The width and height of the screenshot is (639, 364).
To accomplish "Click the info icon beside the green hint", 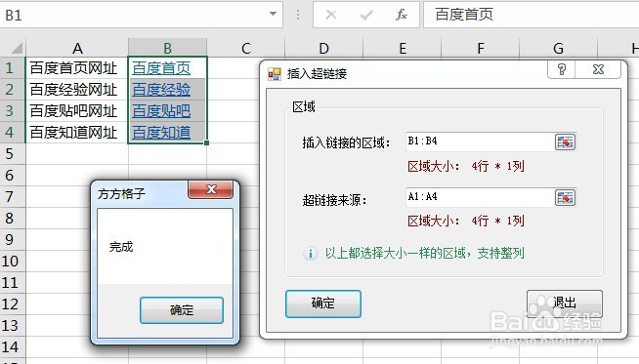I will point(311,254).
